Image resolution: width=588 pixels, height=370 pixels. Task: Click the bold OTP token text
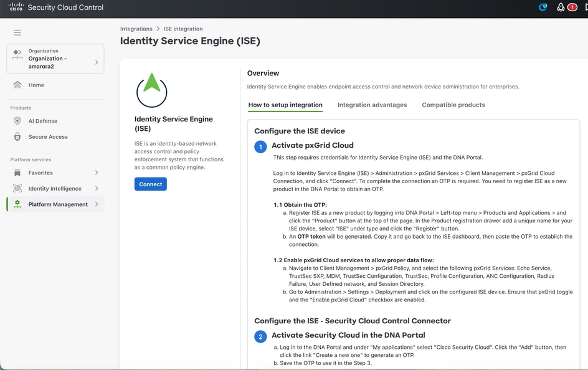(x=311, y=237)
